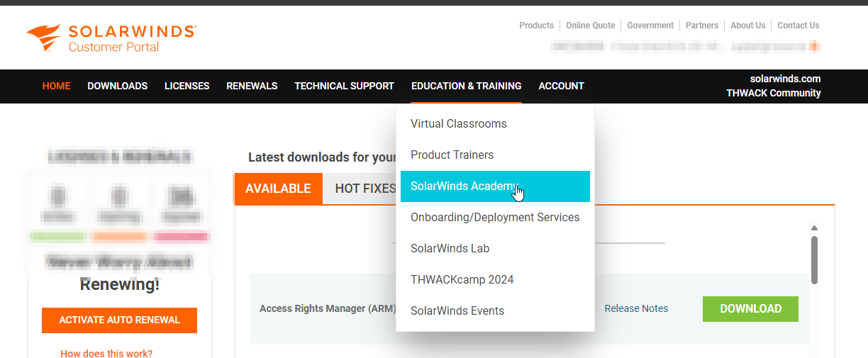Select THWACKcamp 2024 entry
868x358 pixels.
[x=495, y=279]
